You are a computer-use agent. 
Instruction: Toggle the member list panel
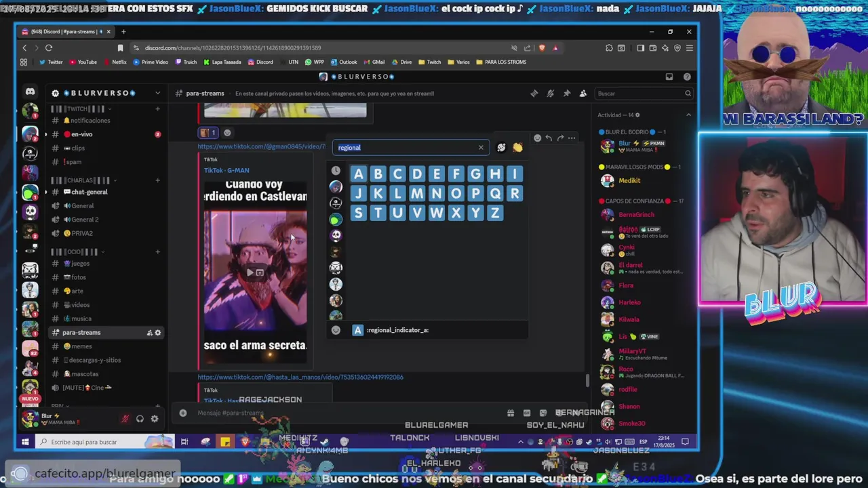click(x=583, y=94)
